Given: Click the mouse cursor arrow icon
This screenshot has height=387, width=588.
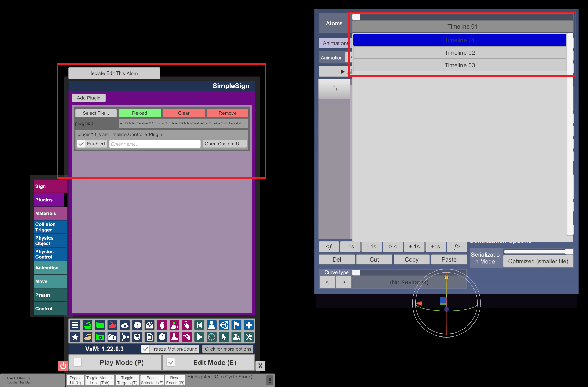Looking at the screenshot, I should click(x=224, y=337).
